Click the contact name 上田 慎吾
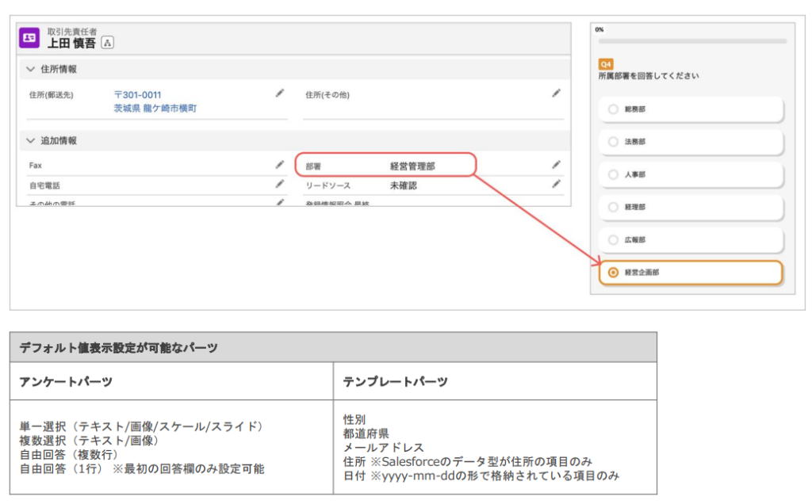The image size is (812, 504). [x=72, y=44]
